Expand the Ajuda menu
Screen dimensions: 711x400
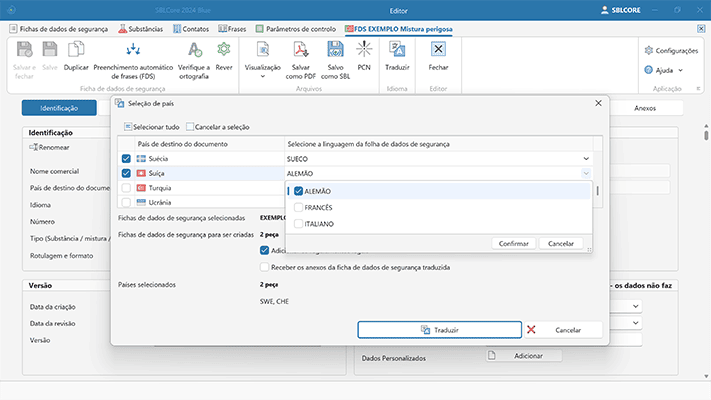[665, 71]
